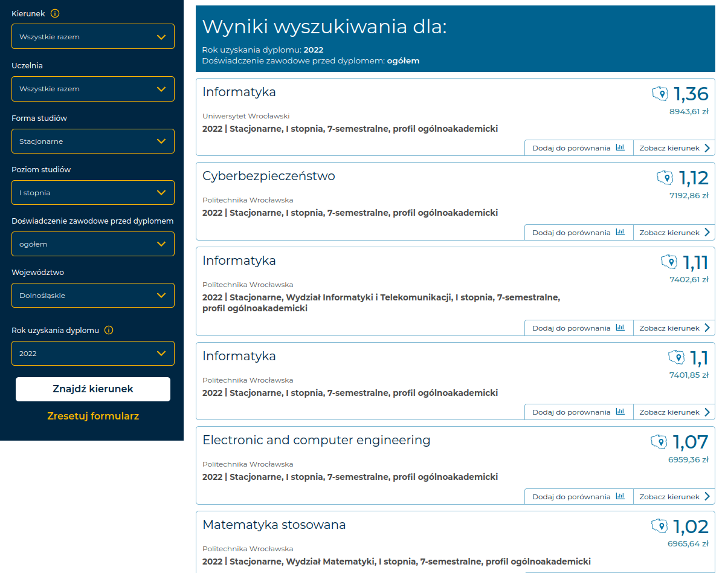The image size is (728, 573).
Task: Click the info icon next to Kierunek
Action: [55, 13]
